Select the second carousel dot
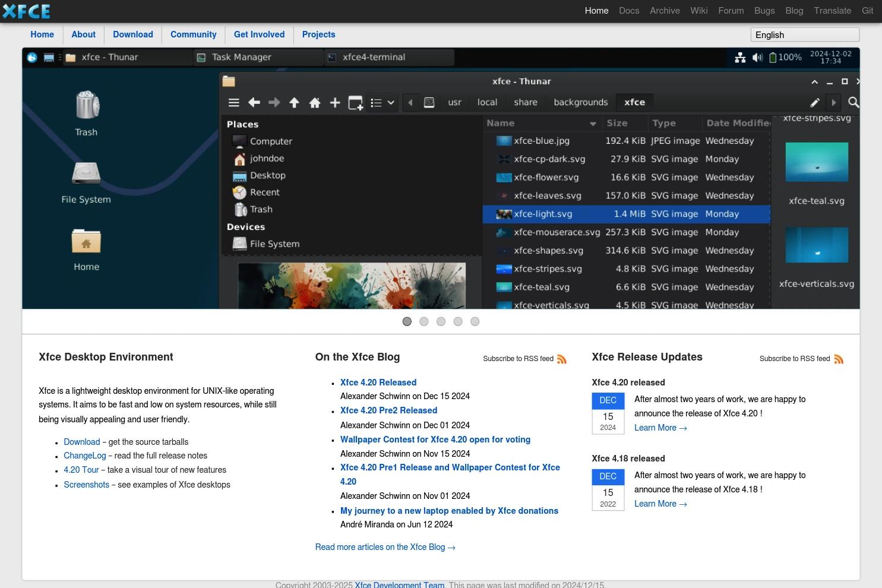This screenshot has width=882, height=588. 424,321
